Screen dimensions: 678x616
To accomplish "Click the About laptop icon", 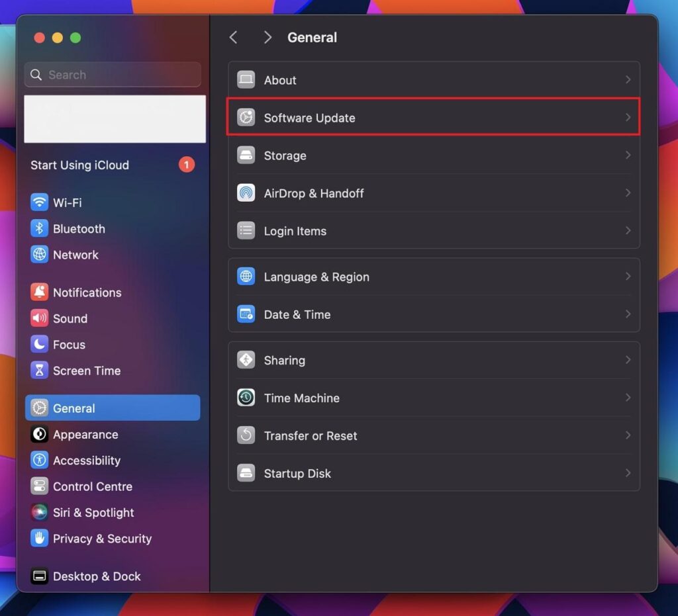I will tap(246, 80).
